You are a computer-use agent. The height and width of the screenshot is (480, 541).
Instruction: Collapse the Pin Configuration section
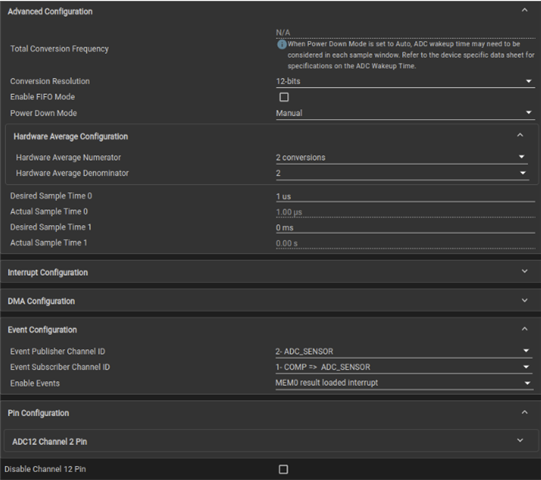(x=524, y=412)
